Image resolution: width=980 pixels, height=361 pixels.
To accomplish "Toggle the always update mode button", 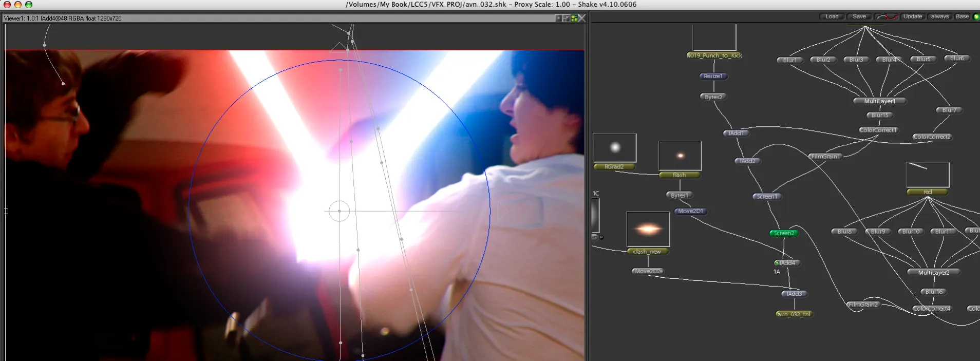I will (940, 16).
